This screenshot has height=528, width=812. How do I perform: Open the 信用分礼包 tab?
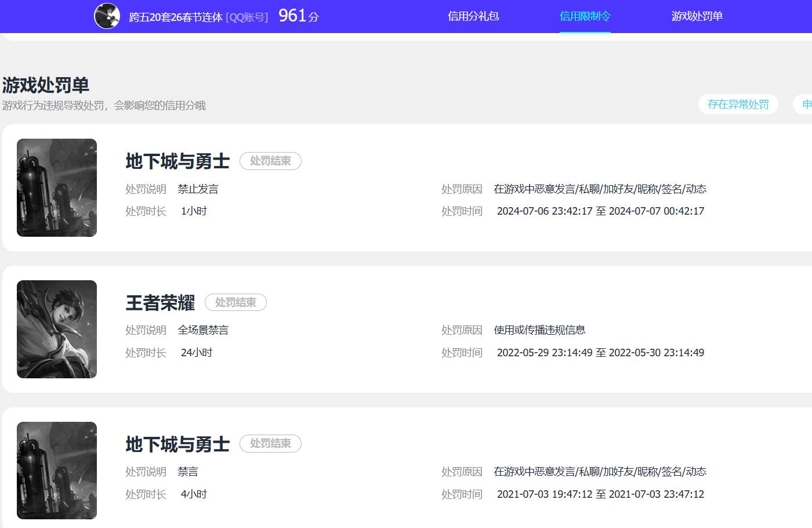tap(473, 16)
